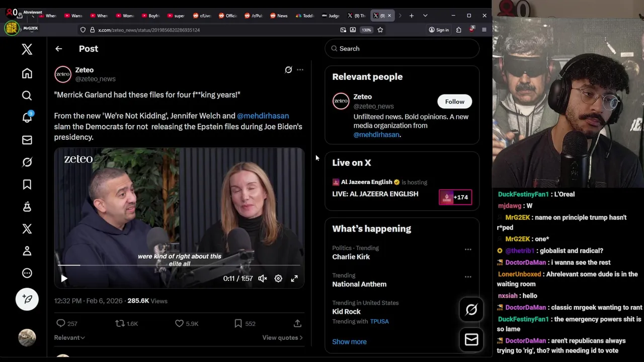
Task: Open browser extensions puzzle icon
Action: tap(459, 30)
